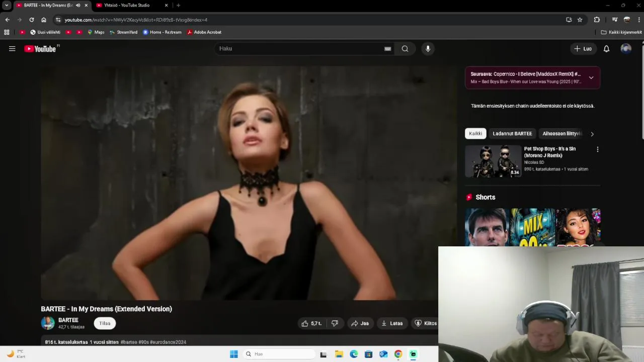Viewport: 644px width, 362px height.
Task: Expand the Seuraava playlist panel chevron
Action: click(591, 77)
